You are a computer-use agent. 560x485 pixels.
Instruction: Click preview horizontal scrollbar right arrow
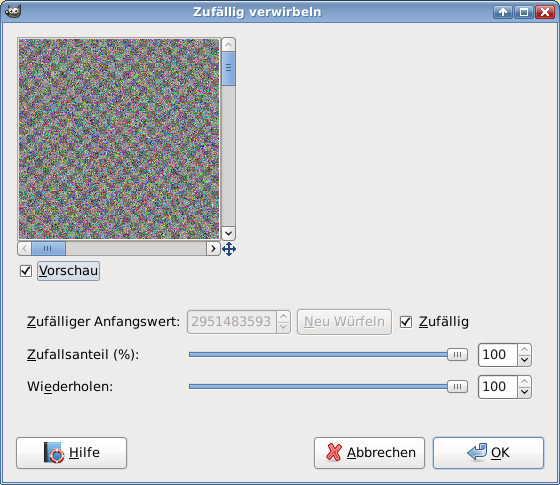click(x=213, y=248)
